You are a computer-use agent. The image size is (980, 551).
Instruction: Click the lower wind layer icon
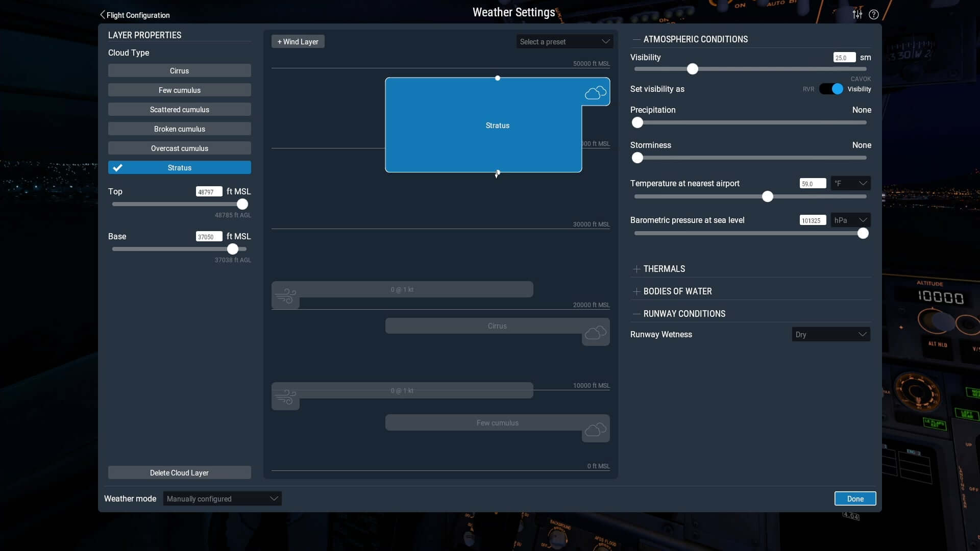tap(285, 397)
